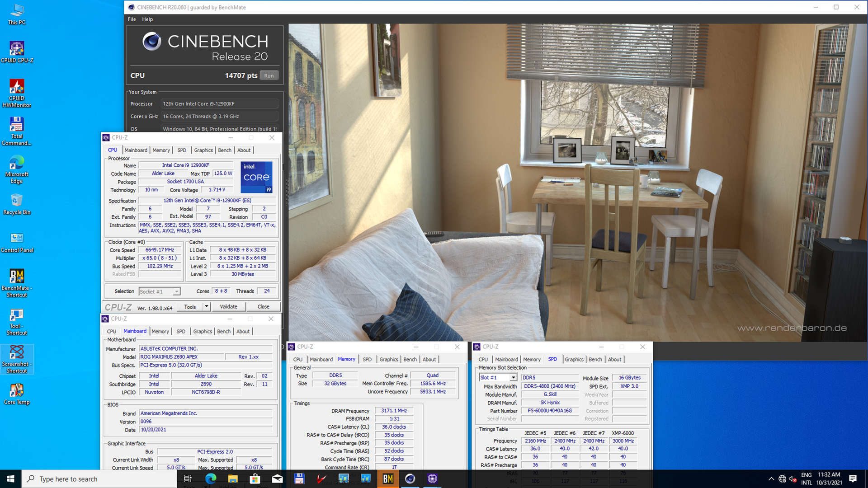868x488 pixels.
Task: Click XMP-6000 timings column header
Action: [623, 433]
